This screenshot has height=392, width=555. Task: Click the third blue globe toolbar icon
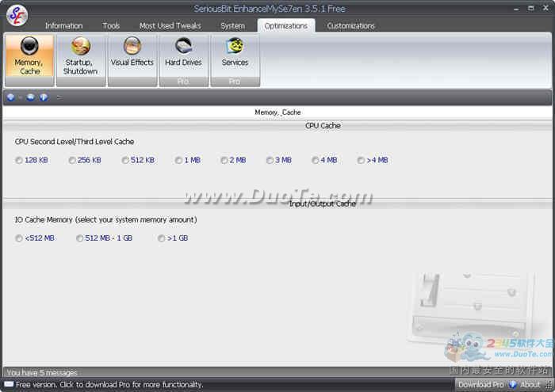(44, 97)
